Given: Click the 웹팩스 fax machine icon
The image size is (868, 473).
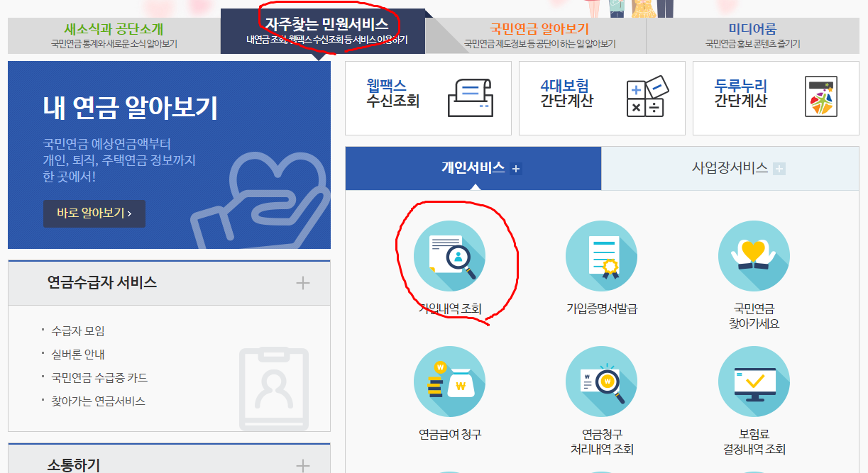Looking at the screenshot, I should coord(470,98).
